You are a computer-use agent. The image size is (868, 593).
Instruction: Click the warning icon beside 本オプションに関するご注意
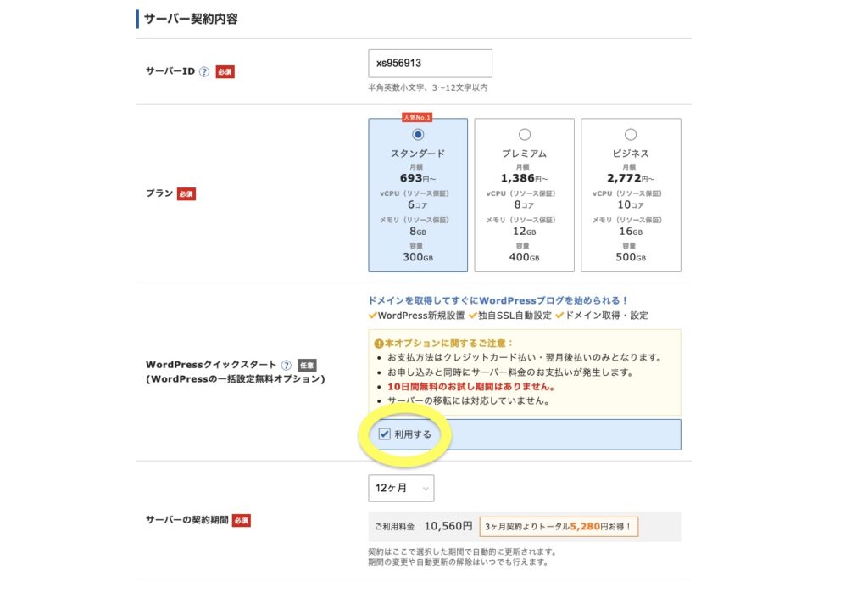tap(378, 343)
